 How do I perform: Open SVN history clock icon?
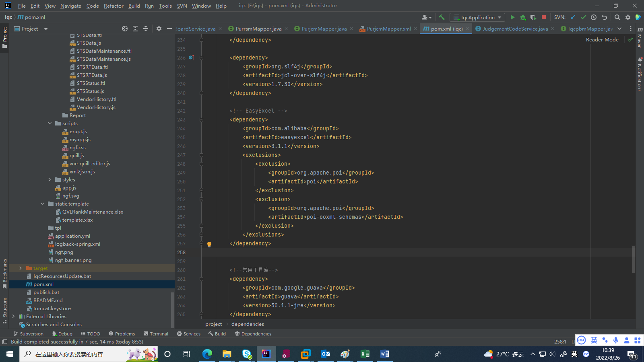[594, 17]
